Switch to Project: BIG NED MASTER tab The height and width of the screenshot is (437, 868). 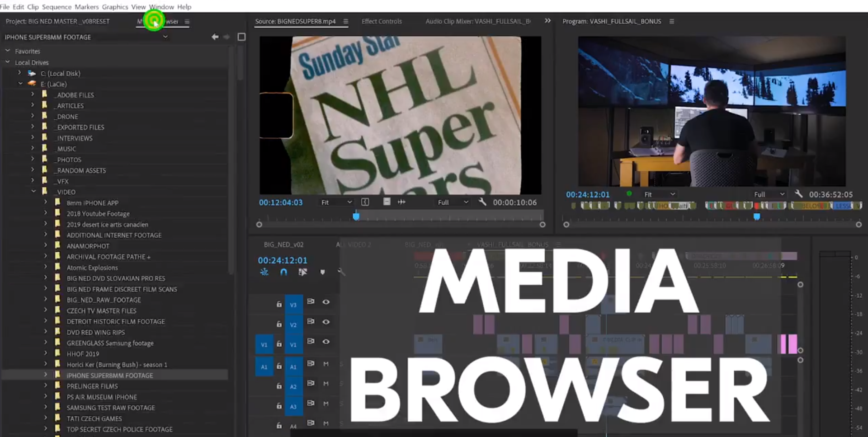[57, 21]
